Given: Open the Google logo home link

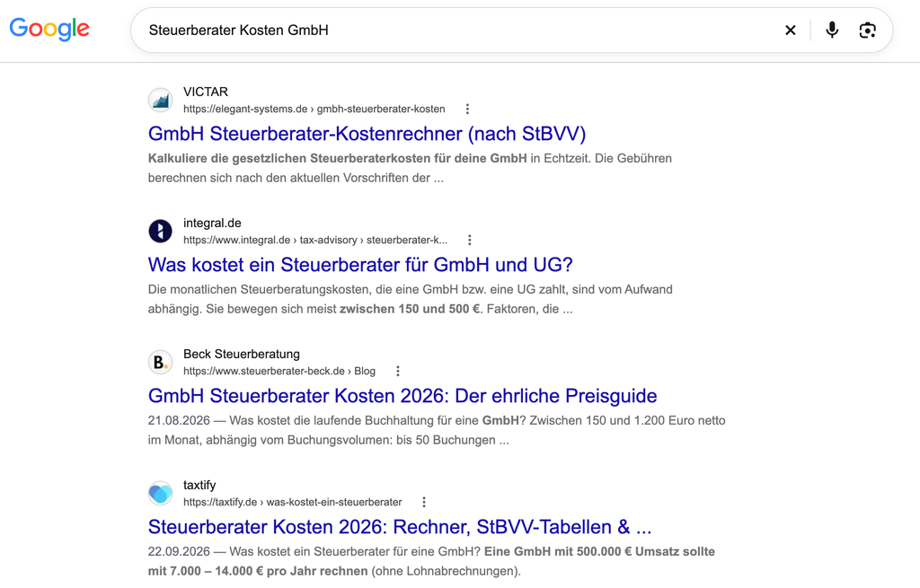Looking at the screenshot, I should (x=49, y=29).
